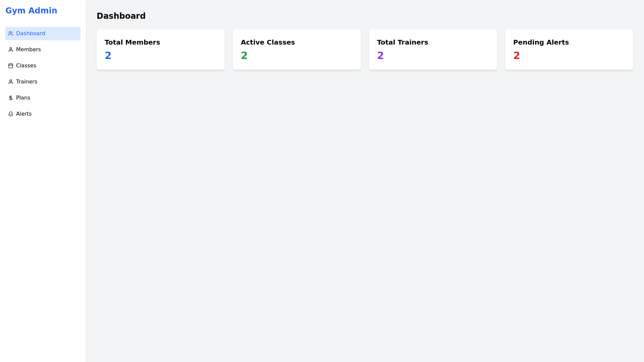Image resolution: width=644 pixels, height=362 pixels.
Task: Click the Total Trainers card
Action: pyautogui.click(x=433, y=50)
